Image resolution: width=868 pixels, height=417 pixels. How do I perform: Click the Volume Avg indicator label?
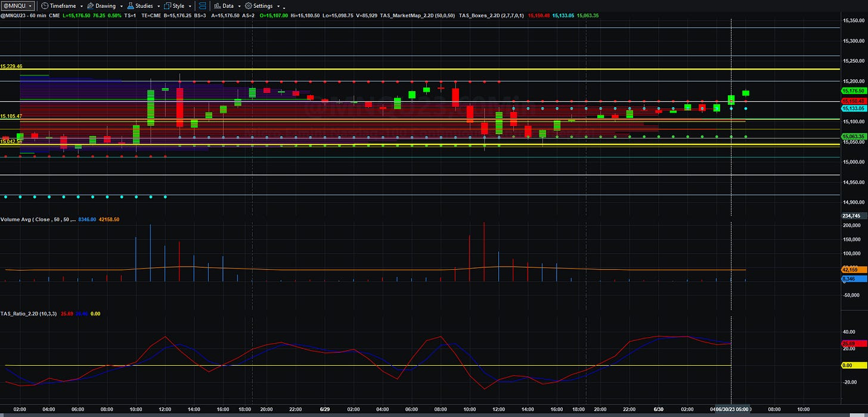(x=38, y=220)
